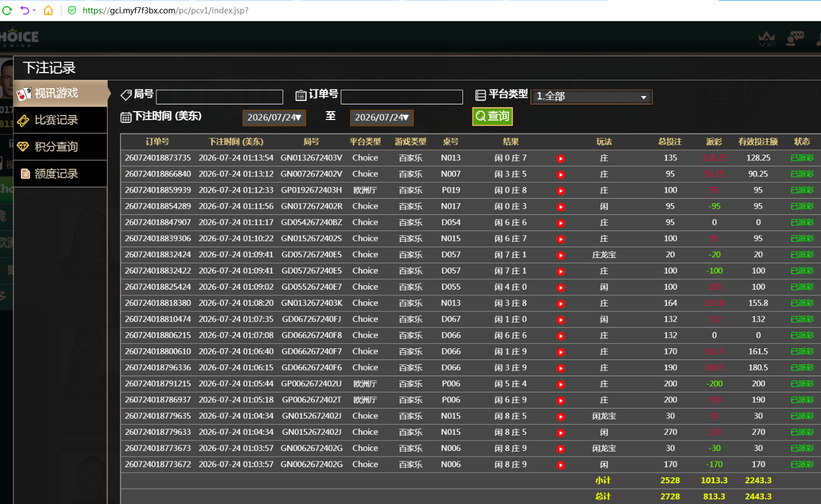Click timestamp 2026-07-24 01:08:20
The width and height of the screenshot is (821, 504).
pos(236,303)
